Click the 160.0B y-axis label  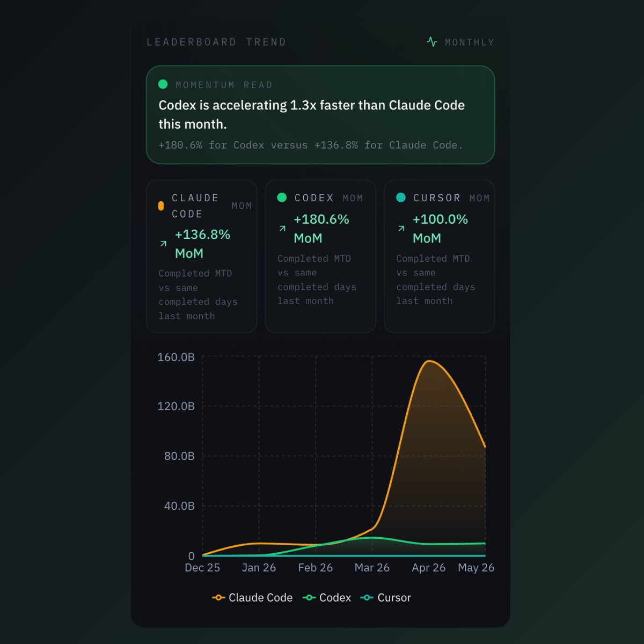coord(176,357)
